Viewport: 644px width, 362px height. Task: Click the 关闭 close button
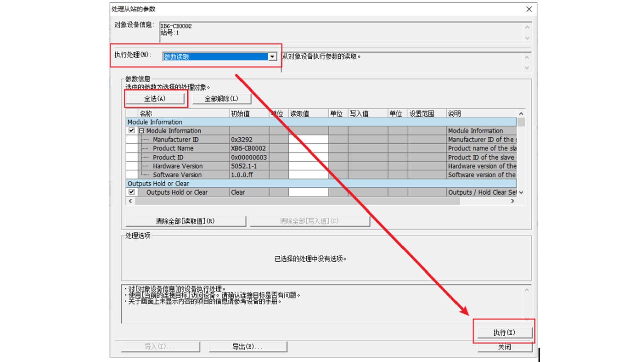504,347
